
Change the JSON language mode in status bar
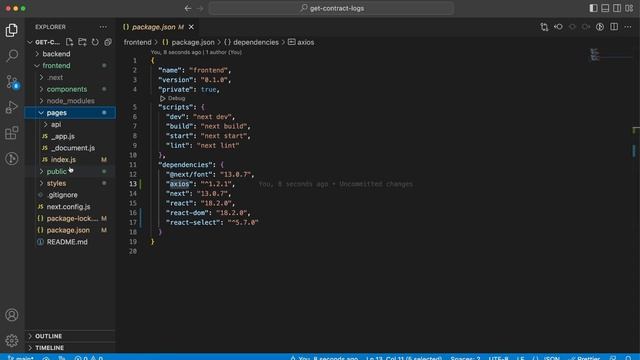pos(551,358)
